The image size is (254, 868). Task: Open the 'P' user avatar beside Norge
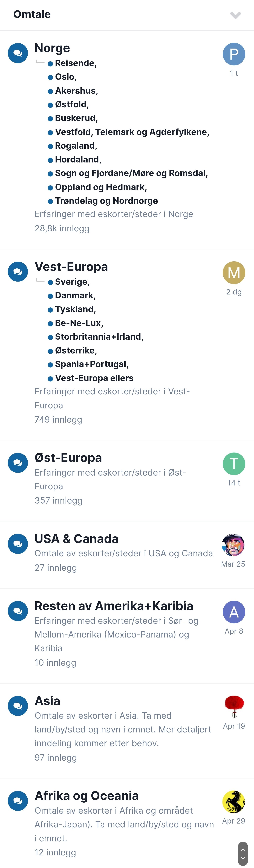coord(234,54)
